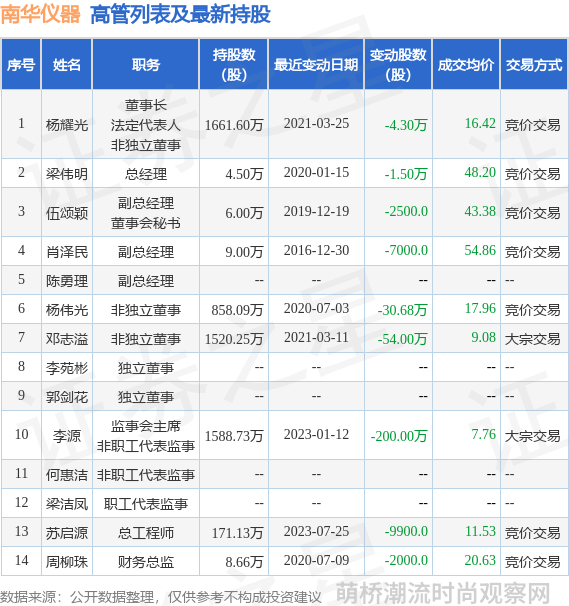Screen dimensions: 569x606
Task: Select the name 何惠洁
Action: [x=67, y=475]
